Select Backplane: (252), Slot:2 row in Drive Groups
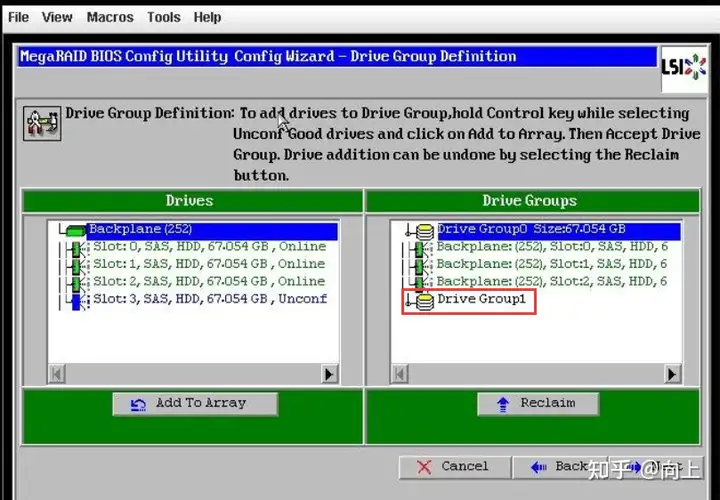Viewport: 720px width, 500px height. tap(552, 282)
